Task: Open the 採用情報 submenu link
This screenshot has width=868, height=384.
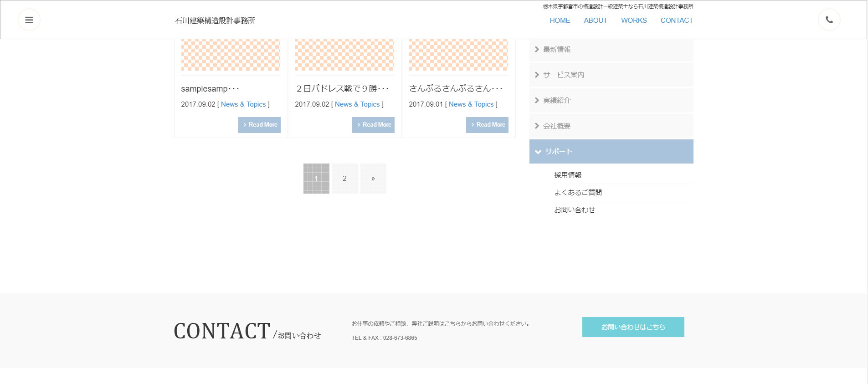Action: coord(568,175)
